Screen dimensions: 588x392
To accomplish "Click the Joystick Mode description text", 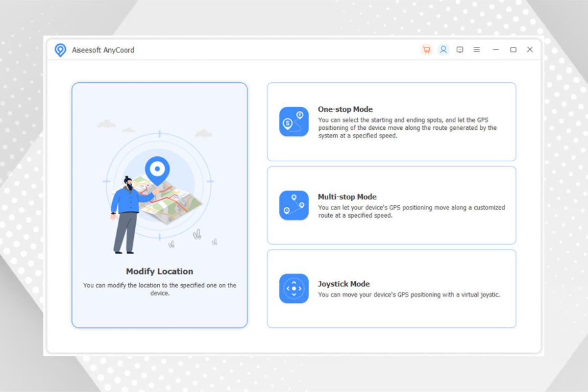I will pos(409,295).
